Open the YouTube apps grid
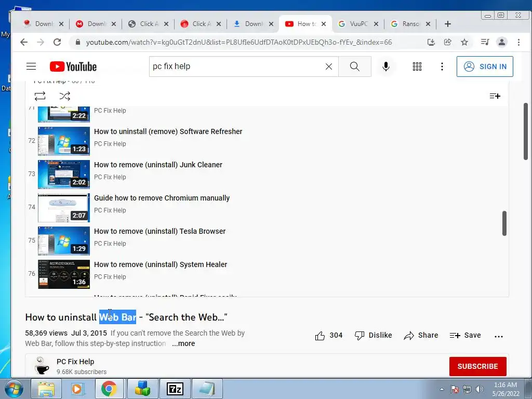This screenshot has height=399, width=532. pos(417,66)
